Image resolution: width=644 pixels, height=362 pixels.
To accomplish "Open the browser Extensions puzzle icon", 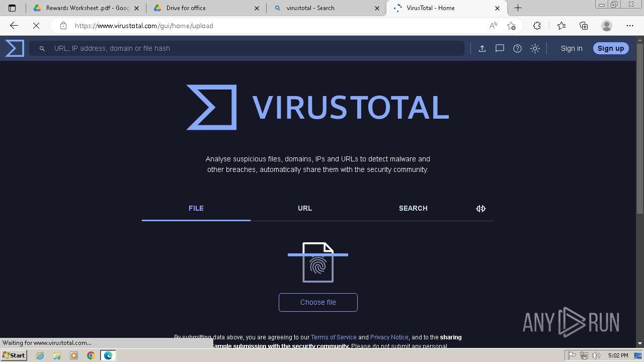I will click(x=537, y=26).
